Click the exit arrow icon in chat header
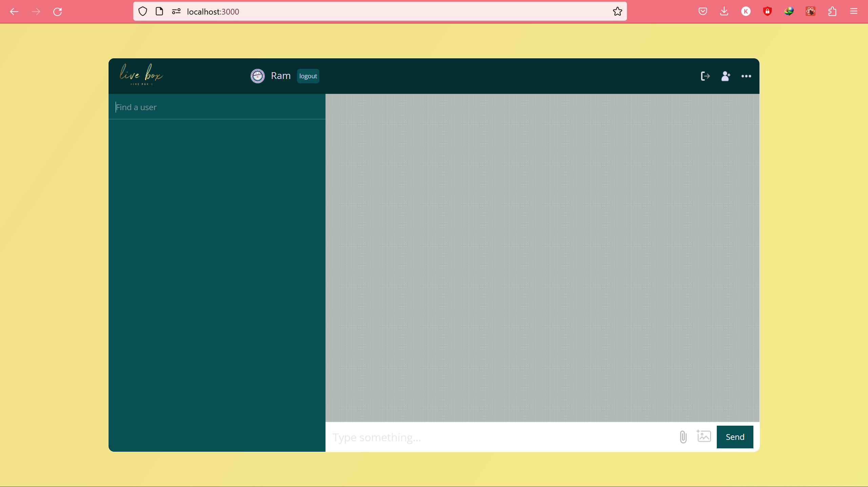This screenshot has height=487, width=868. coord(705,76)
